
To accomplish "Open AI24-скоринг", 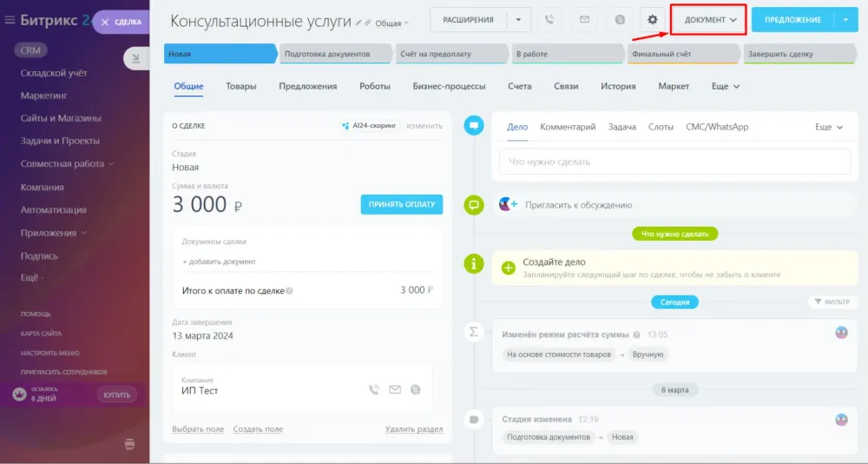I will pos(369,126).
